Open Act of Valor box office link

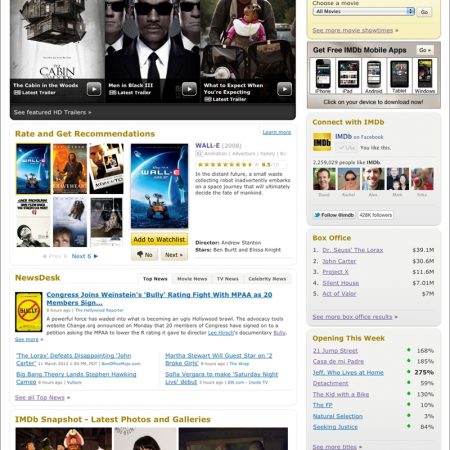[x=339, y=294]
